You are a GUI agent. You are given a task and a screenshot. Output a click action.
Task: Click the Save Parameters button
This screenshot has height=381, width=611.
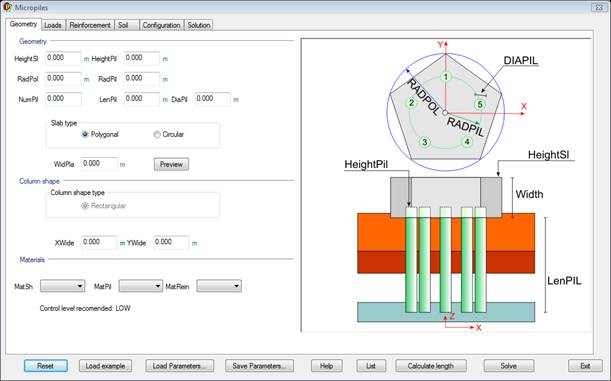pyautogui.click(x=259, y=366)
